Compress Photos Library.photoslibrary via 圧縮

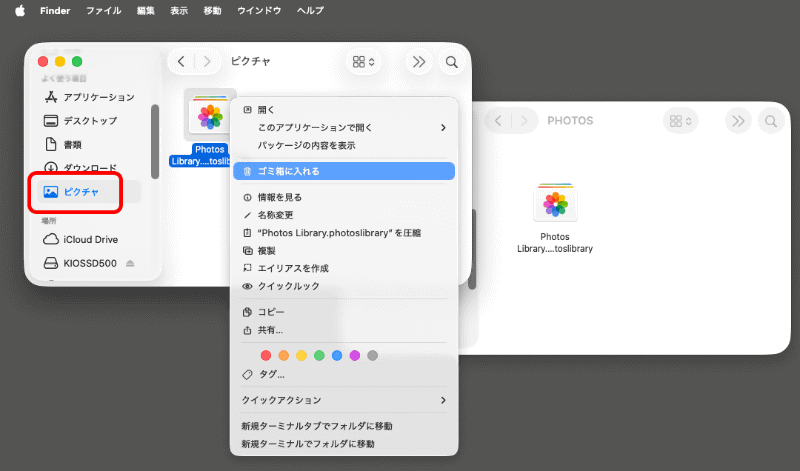point(344,233)
